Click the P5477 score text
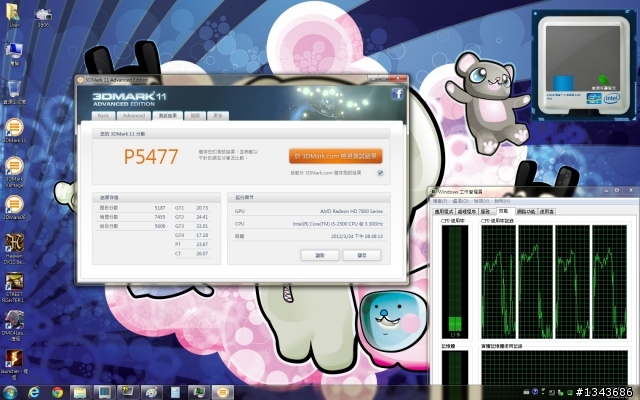The width and height of the screenshot is (640, 400). [x=151, y=156]
